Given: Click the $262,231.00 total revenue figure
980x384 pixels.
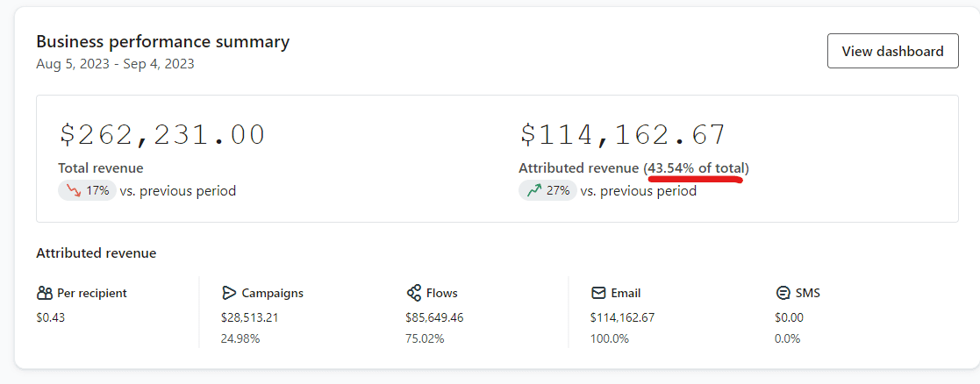Looking at the screenshot, I should (162, 134).
